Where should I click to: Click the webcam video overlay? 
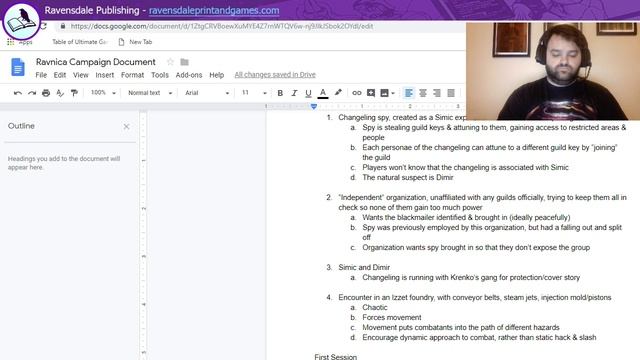(553, 71)
